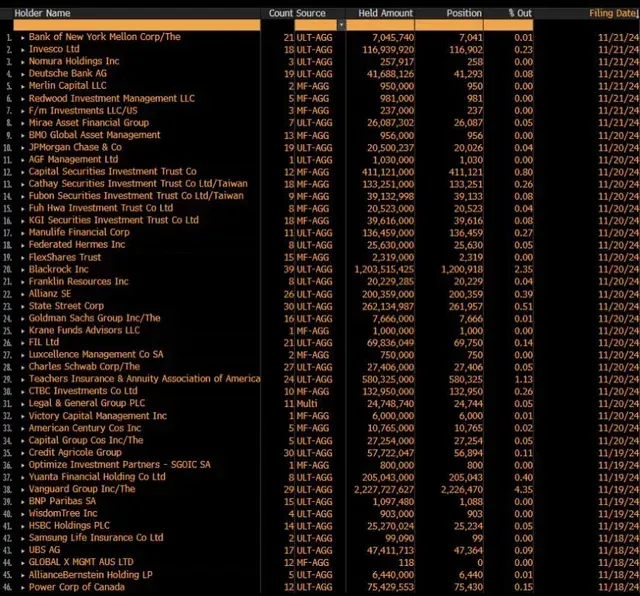Select Charles Schwab Corp/The holder name
The width and height of the screenshot is (640, 596).
(x=84, y=367)
